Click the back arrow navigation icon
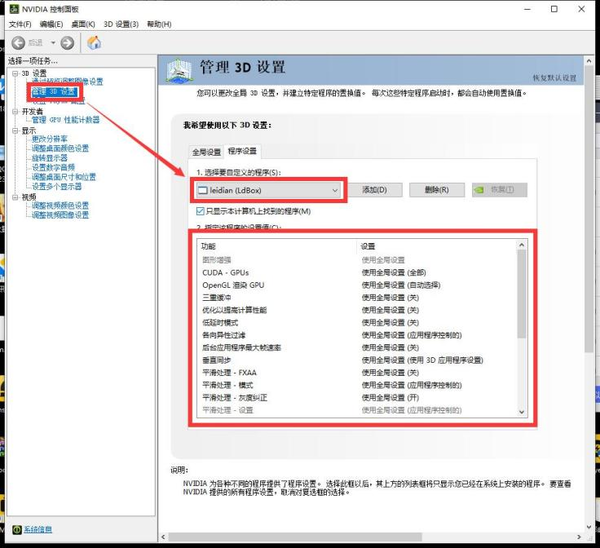 (x=18, y=43)
